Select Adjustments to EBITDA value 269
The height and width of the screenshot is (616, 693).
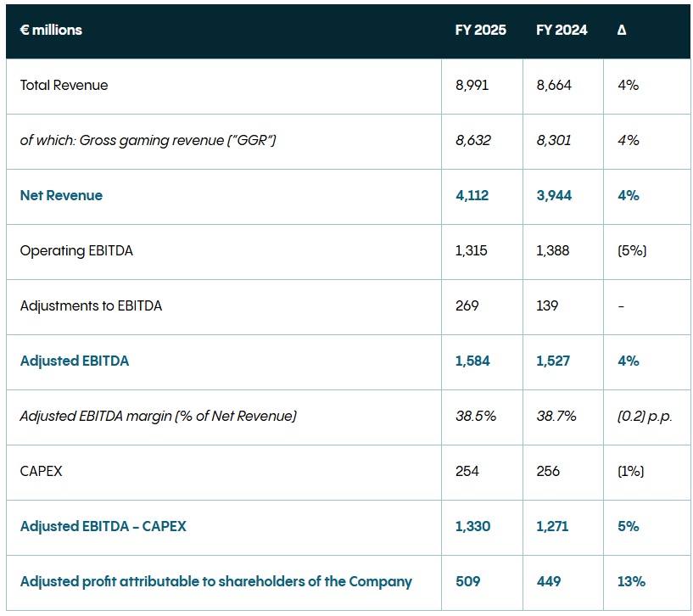pos(467,305)
